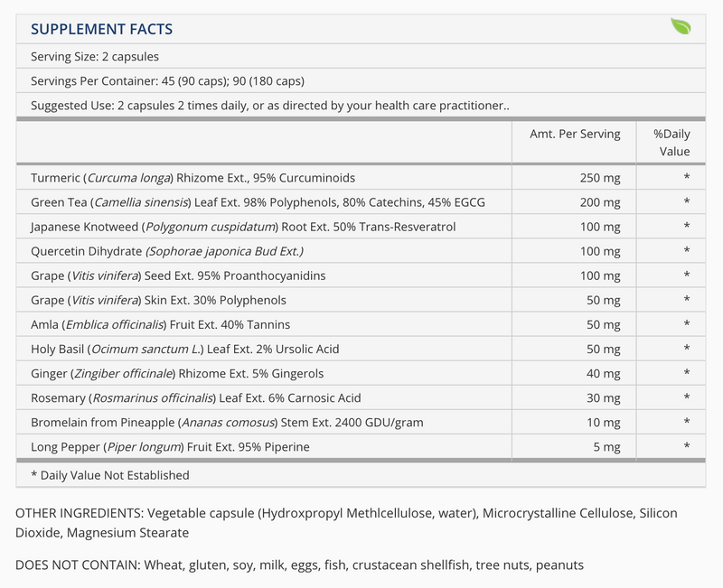The width and height of the screenshot is (723, 588).
Task: Click the %Daily Value column header
Action: click(671, 143)
